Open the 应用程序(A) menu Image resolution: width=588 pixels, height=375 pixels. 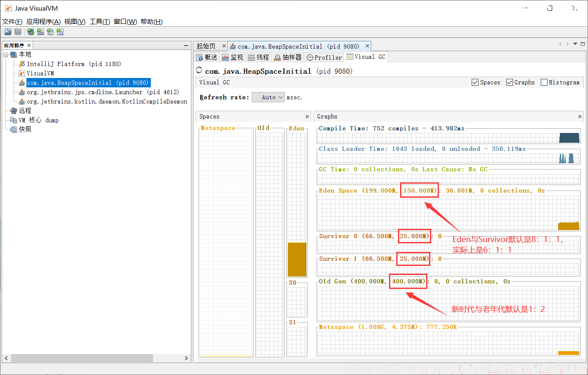click(x=43, y=22)
